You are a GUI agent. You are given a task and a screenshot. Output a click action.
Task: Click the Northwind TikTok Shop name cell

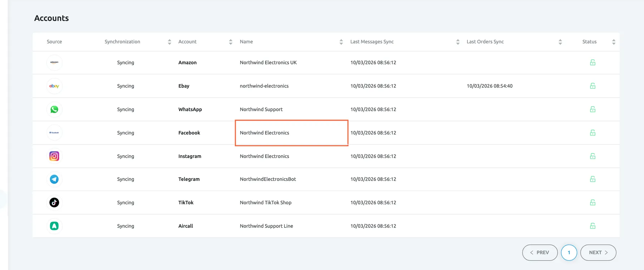[266, 202]
